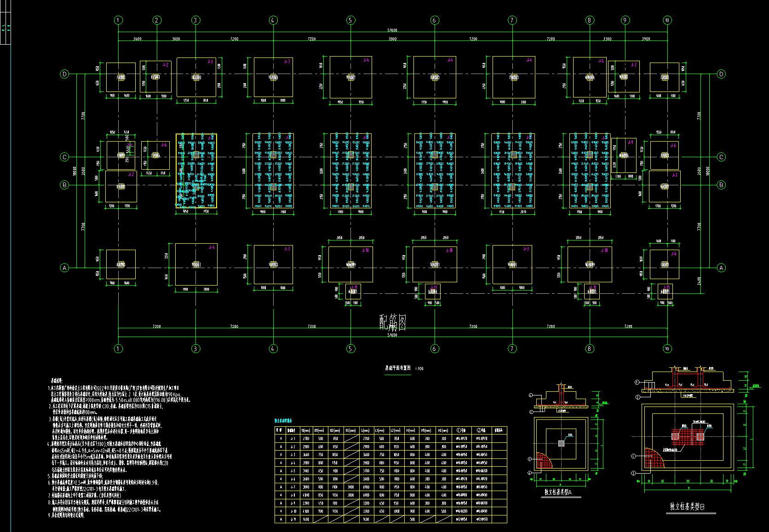This screenshot has height=532, width=769.
Task: Select J-1 label in the foundation table
Action: 293,439
